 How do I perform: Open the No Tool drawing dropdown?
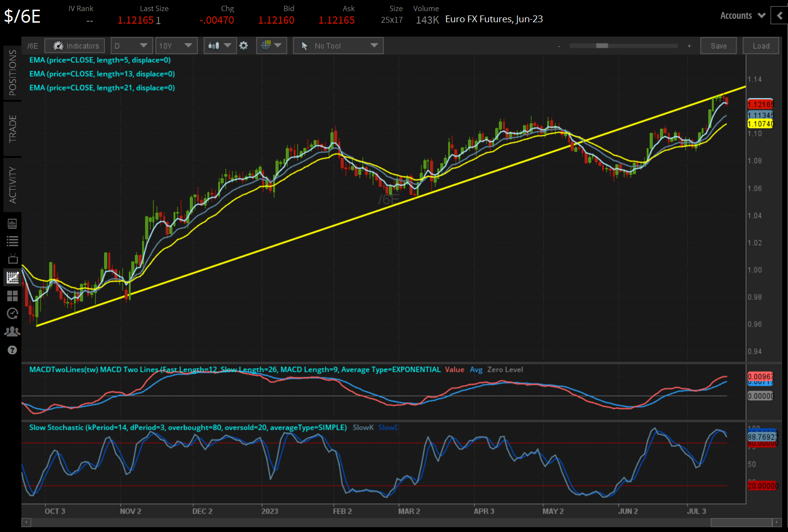338,45
